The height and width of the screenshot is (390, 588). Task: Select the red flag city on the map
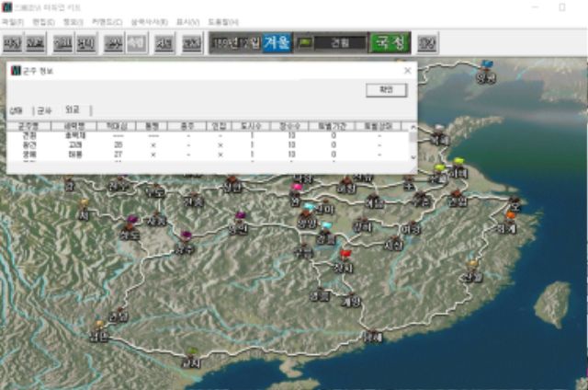click(x=345, y=256)
